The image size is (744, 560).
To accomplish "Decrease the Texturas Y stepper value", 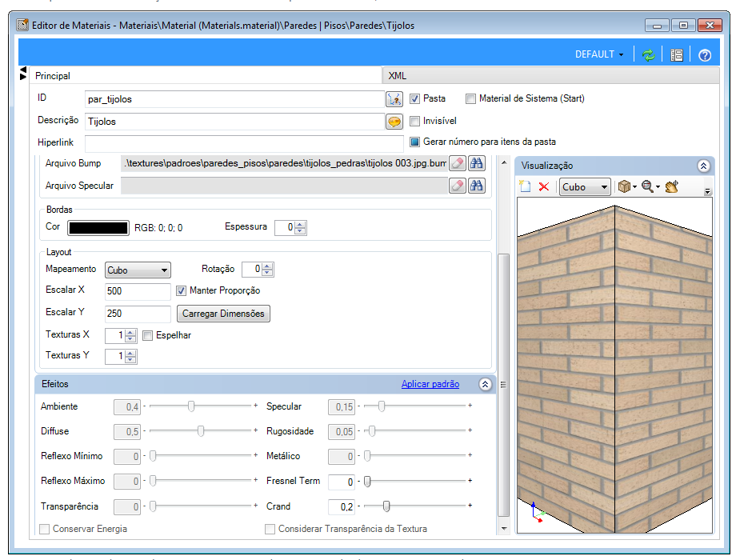I will 130,359.
